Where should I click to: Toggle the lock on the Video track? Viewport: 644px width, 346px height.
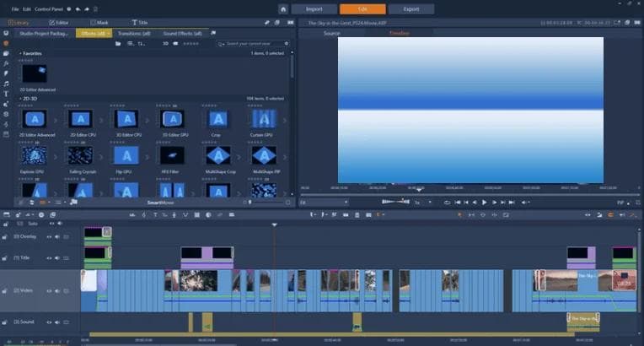4,291
